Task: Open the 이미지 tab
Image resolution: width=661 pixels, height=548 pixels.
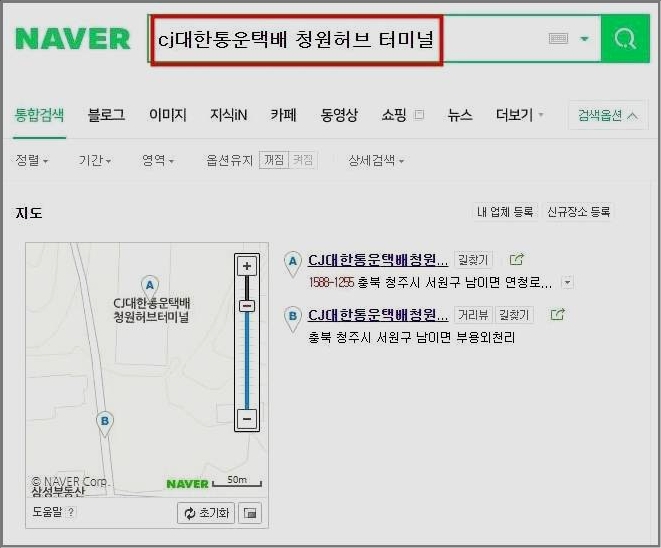Action: 168,115
